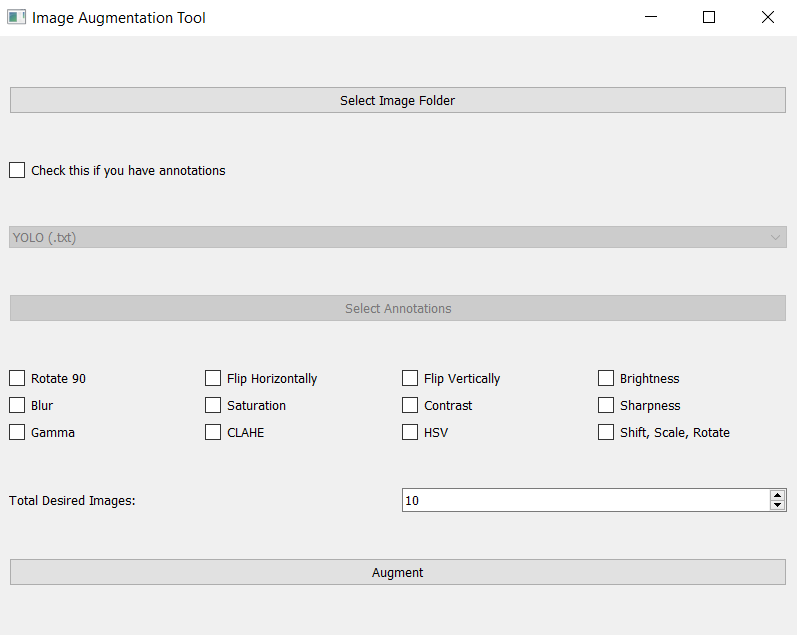Click the Select Annotations button
The width and height of the screenshot is (797, 635).
pos(397,308)
